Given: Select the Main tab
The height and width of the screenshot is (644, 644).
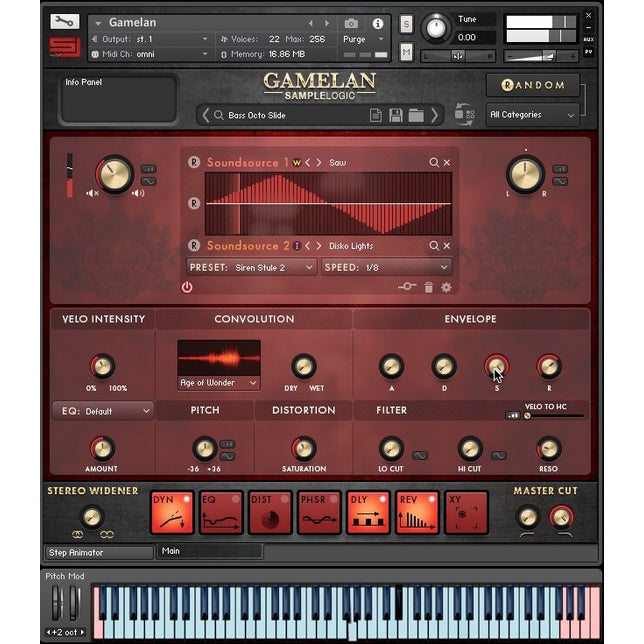Looking at the screenshot, I should point(210,551).
